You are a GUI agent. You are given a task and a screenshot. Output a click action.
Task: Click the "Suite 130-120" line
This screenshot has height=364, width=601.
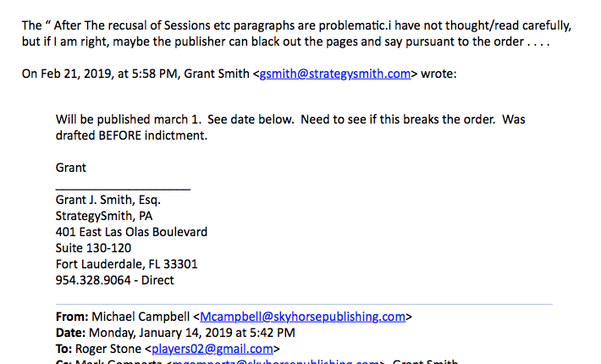click(94, 248)
